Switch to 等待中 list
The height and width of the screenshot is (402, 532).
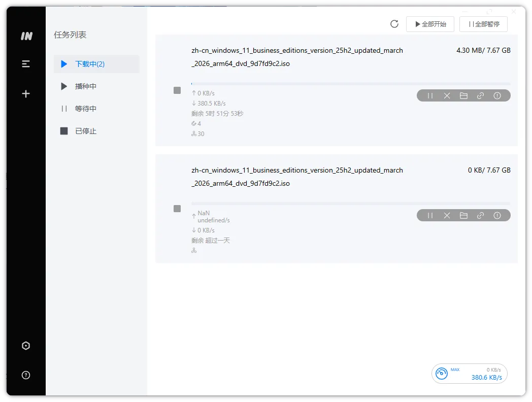coord(96,109)
